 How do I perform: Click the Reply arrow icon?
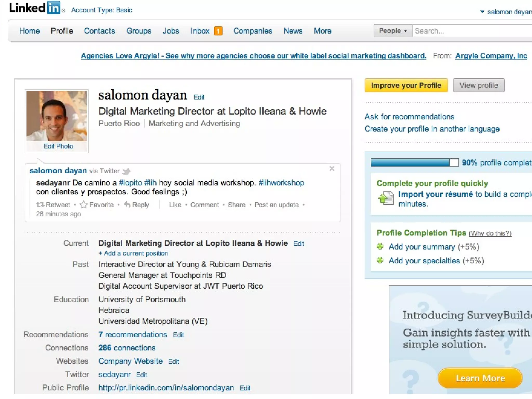coord(127,205)
